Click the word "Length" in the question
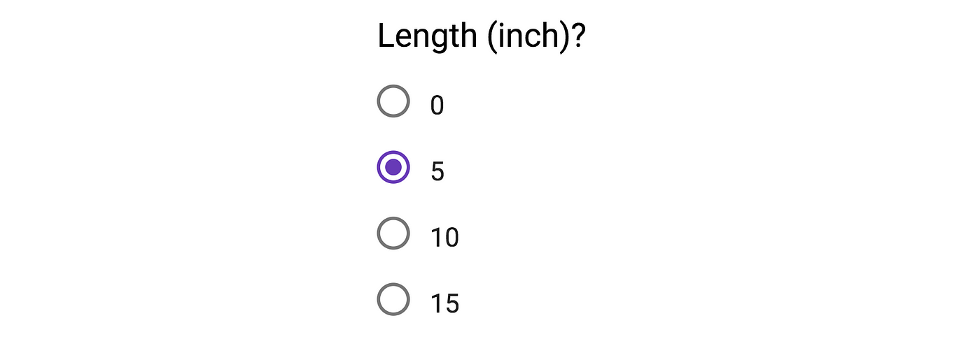The width and height of the screenshot is (980, 360). coord(427,36)
